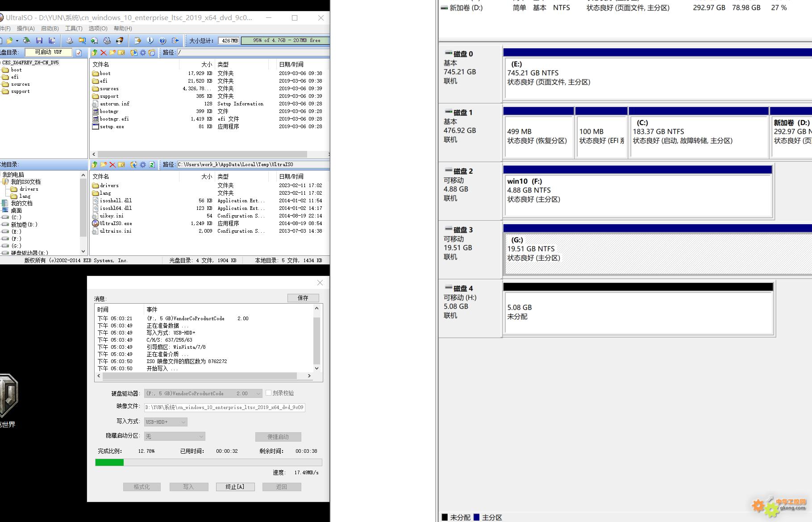This screenshot has height=522, width=812.
Task: Open the 工具(T) menu
Action: pos(74,29)
